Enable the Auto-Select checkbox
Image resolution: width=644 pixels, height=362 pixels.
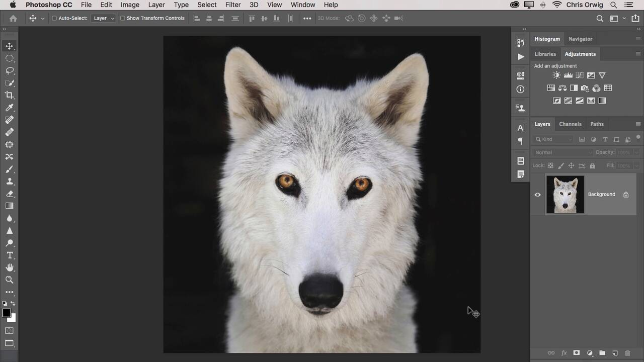(54, 19)
